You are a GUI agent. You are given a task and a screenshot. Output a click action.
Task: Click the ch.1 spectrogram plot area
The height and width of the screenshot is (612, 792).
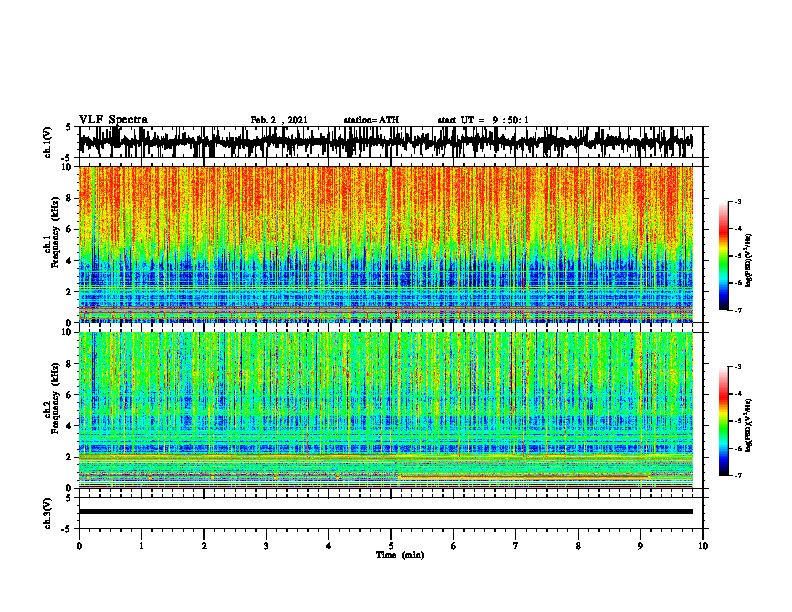[385, 244]
